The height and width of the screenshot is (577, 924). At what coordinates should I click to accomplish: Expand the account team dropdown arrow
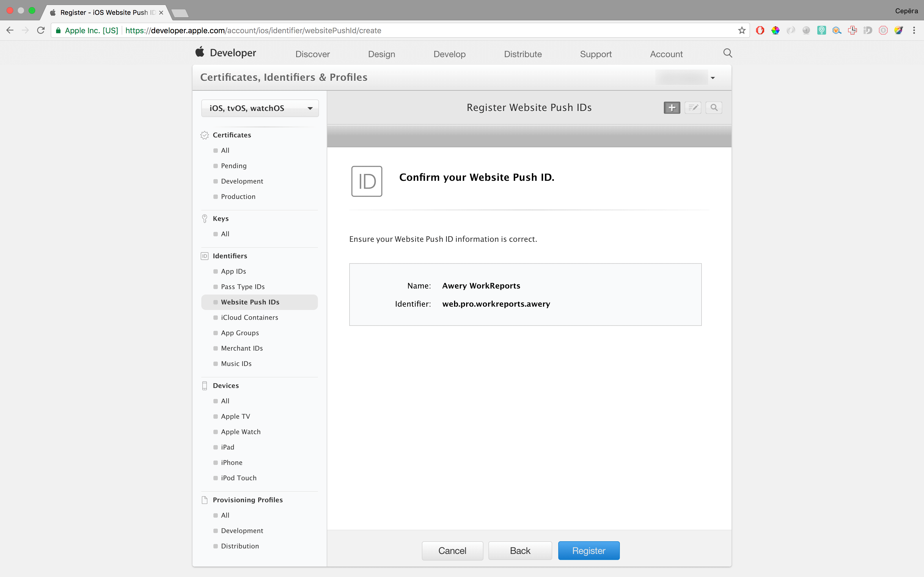pyautogui.click(x=713, y=78)
